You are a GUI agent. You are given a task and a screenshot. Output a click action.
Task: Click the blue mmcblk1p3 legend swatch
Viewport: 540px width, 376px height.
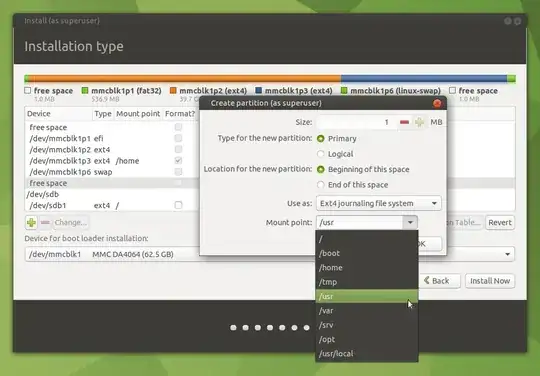pos(259,91)
